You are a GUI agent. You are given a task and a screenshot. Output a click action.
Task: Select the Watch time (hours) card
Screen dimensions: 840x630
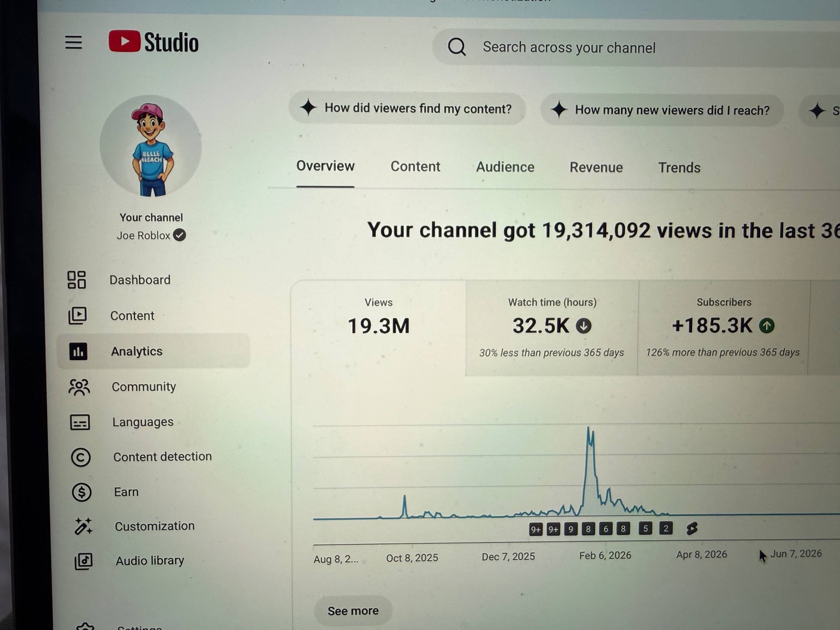552,328
